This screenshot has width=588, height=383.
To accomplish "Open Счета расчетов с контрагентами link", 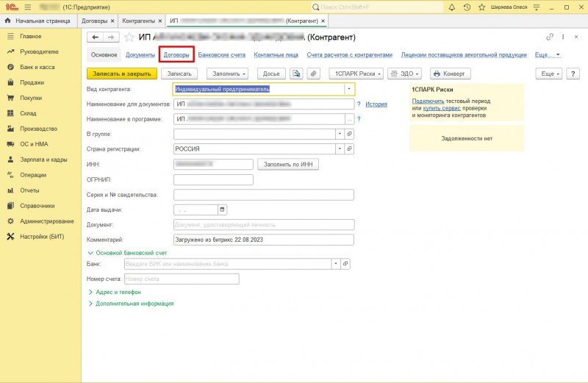I will coord(350,55).
